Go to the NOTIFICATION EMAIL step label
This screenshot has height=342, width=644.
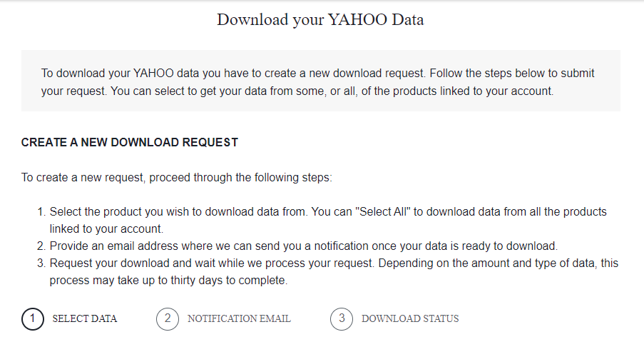coord(239,318)
